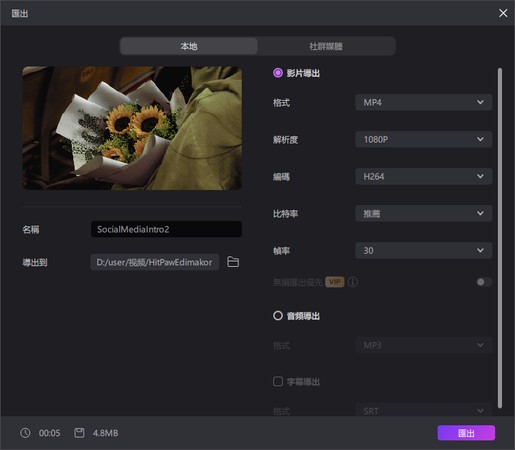Click the sunflower bouquet preview thumbnail
The image size is (515, 450).
[x=132, y=128]
